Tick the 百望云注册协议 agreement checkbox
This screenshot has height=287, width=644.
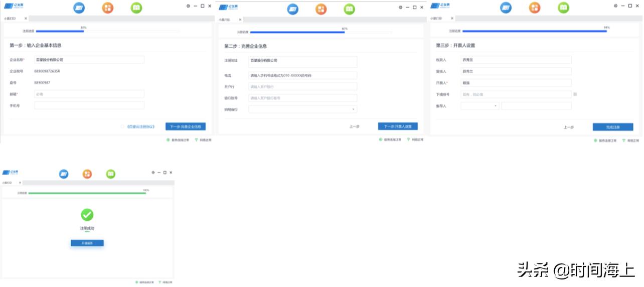(122, 126)
